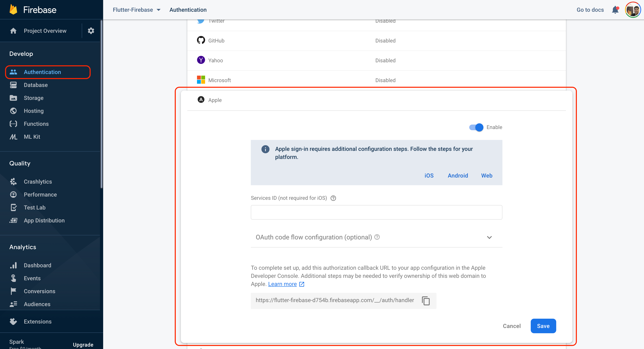The width and height of the screenshot is (644, 349).
Task: View iOS configuration steps
Action: (x=429, y=176)
